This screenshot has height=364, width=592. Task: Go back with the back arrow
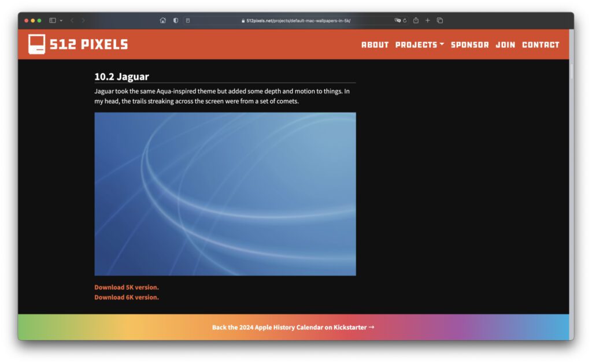(72, 20)
